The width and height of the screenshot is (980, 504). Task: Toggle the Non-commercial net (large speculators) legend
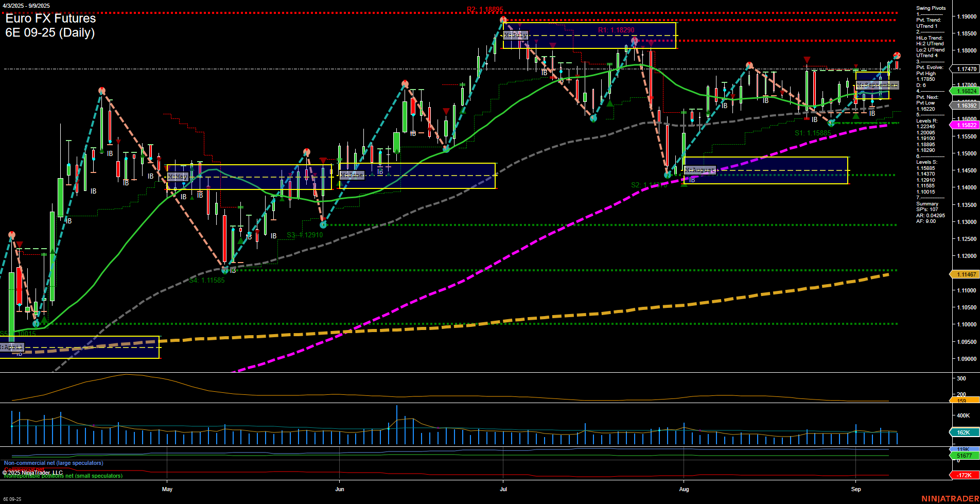pyautogui.click(x=53, y=463)
